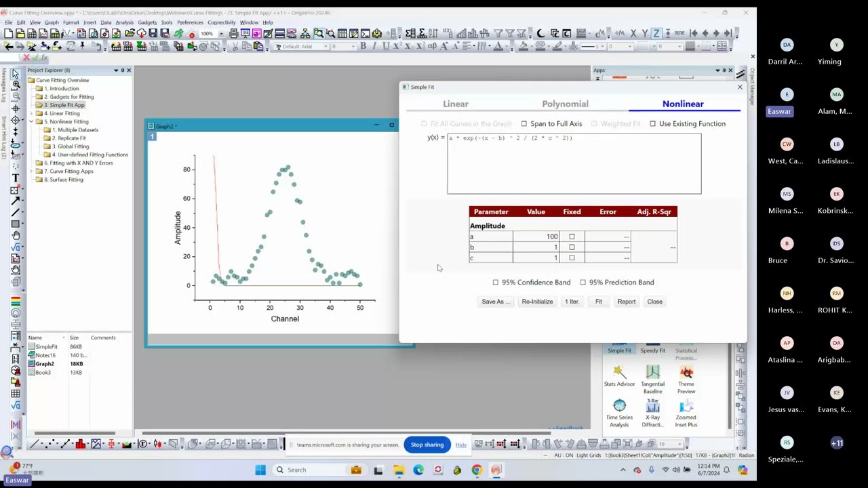
Task: Toggle Fixed checkbox for parameter c
Action: pos(572,258)
